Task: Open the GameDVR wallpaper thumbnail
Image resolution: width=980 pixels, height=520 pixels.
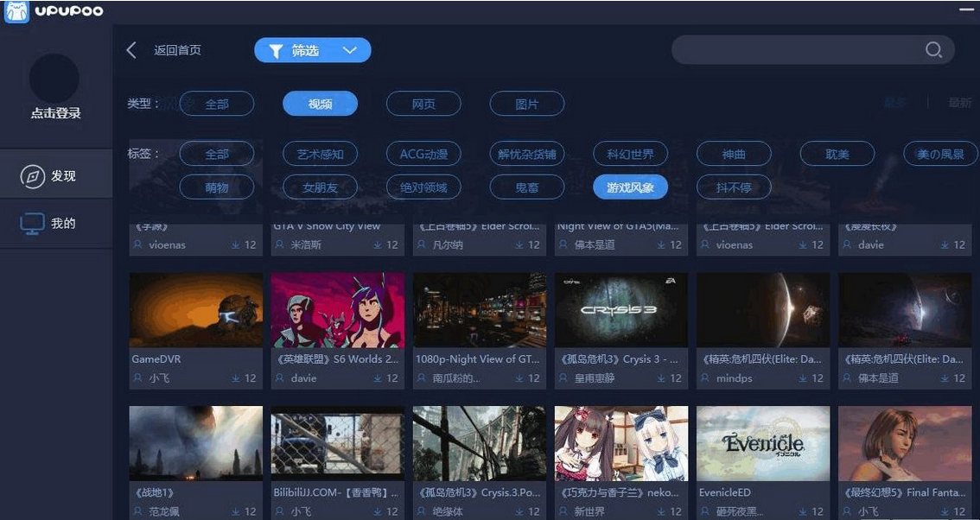Action: coord(196,310)
